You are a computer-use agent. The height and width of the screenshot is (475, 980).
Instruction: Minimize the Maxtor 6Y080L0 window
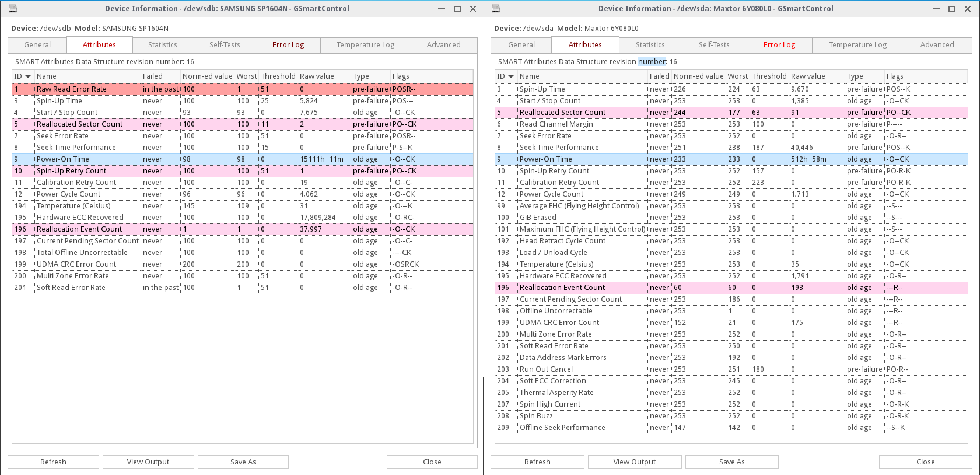tap(936, 9)
